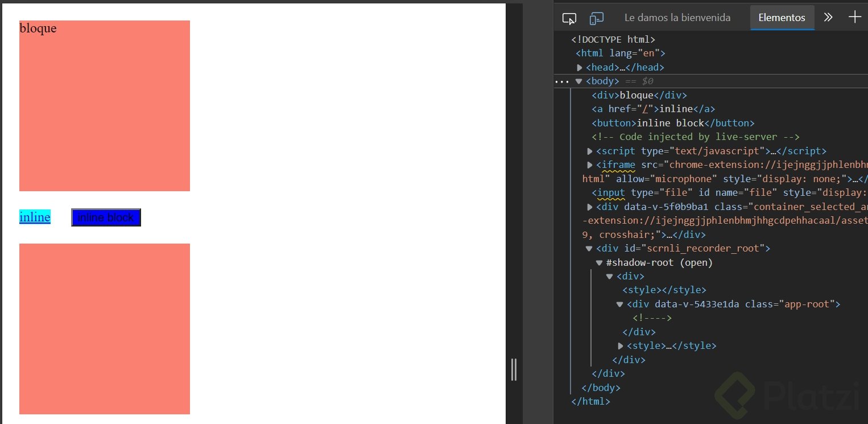Expand the div data-v-5f0b9ba1 node
868x424 pixels.
pos(590,207)
